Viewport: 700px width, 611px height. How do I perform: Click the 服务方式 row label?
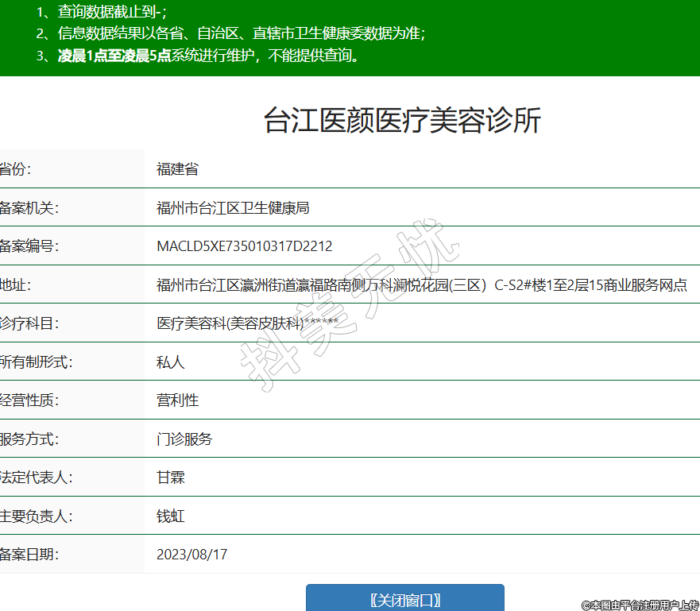[29, 439]
